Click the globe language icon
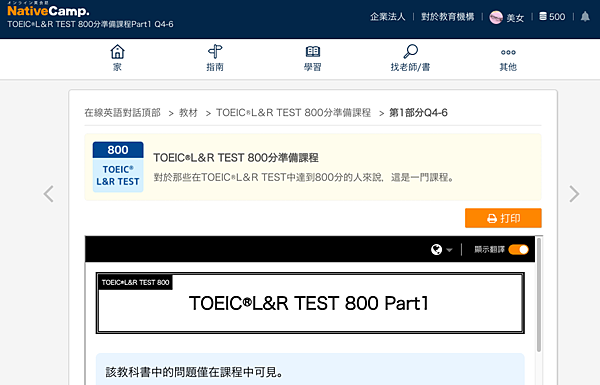Viewport: 600px width, 385px height. (x=437, y=250)
